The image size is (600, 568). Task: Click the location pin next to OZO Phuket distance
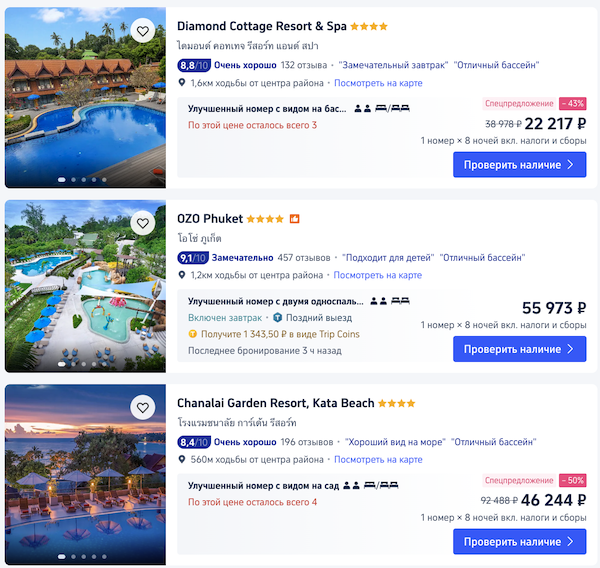pos(181,275)
